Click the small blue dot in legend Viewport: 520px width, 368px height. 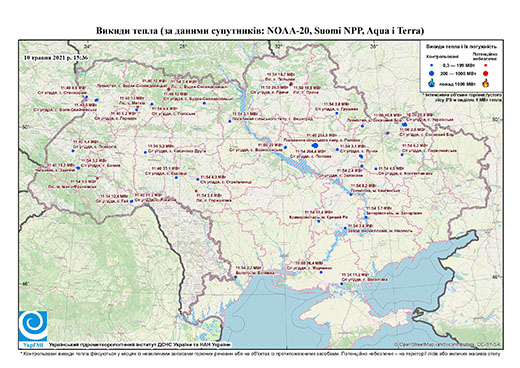[x=432, y=65]
